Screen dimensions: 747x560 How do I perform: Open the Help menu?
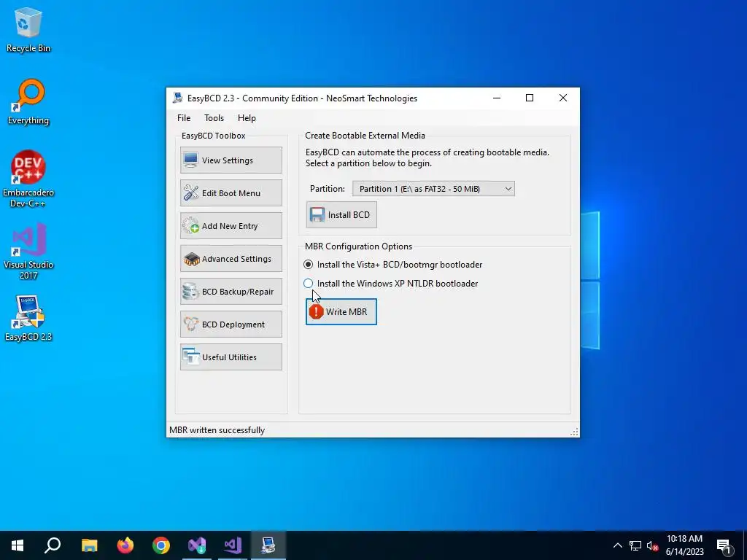pyautogui.click(x=247, y=118)
